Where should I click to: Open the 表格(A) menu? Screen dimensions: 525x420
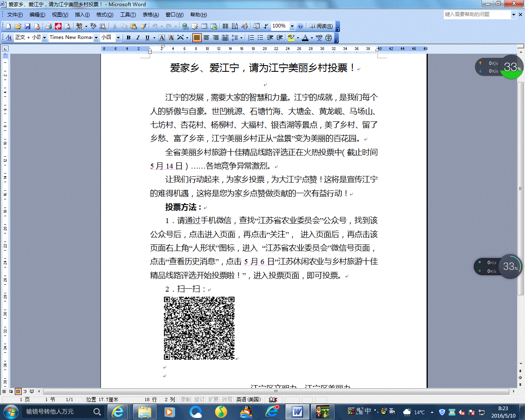click(151, 15)
